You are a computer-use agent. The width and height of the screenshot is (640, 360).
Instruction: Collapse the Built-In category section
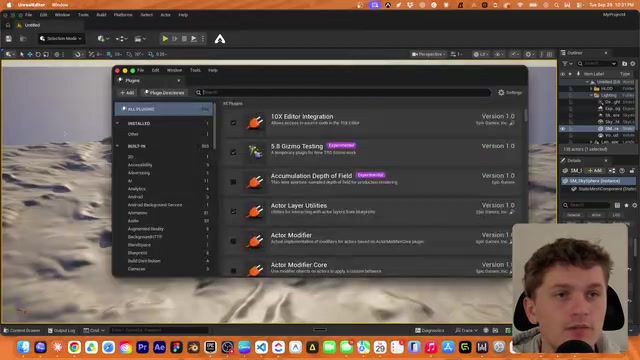point(118,146)
